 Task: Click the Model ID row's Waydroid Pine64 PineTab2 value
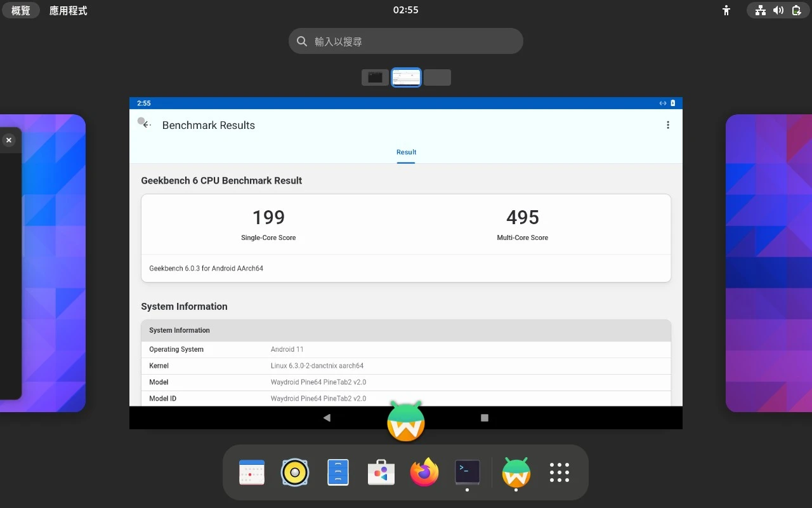point(318,399)
